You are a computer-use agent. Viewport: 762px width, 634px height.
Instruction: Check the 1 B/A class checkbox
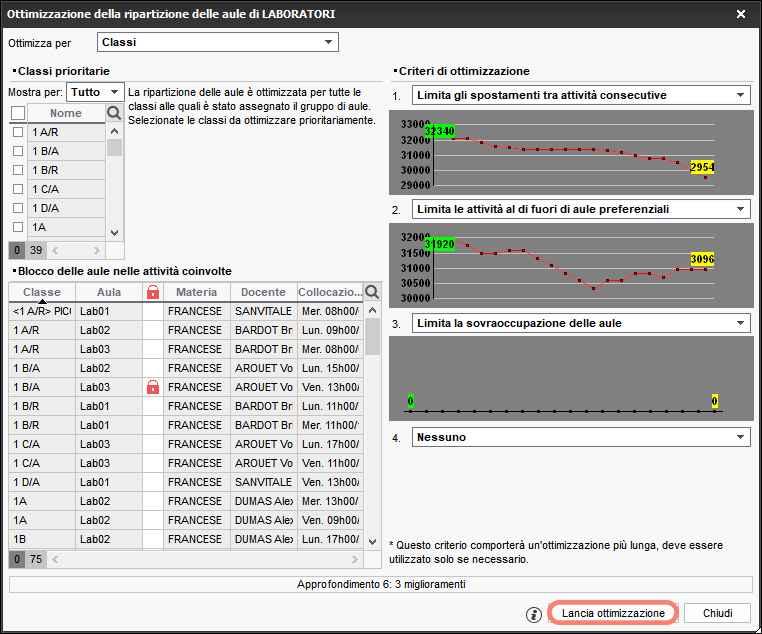(18, 151)
